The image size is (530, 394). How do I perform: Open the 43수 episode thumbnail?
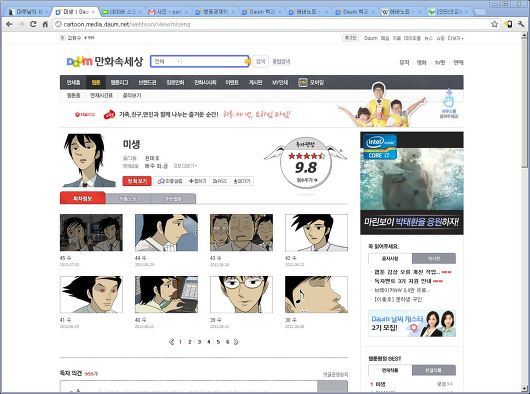(241, 232)
